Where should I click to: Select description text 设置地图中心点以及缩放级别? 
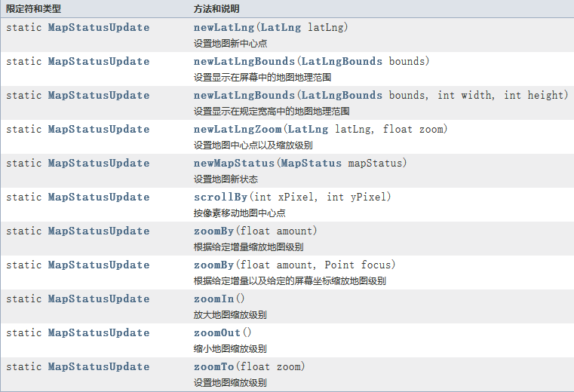(x=253, y=145)
